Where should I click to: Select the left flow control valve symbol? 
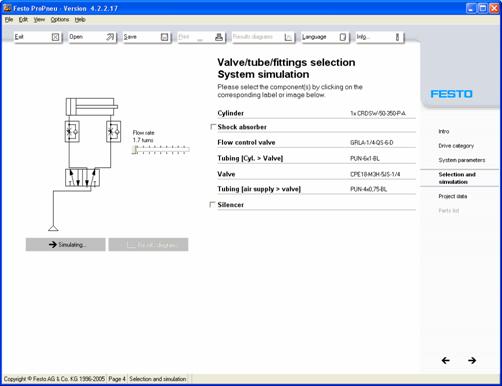coord(72,132)
